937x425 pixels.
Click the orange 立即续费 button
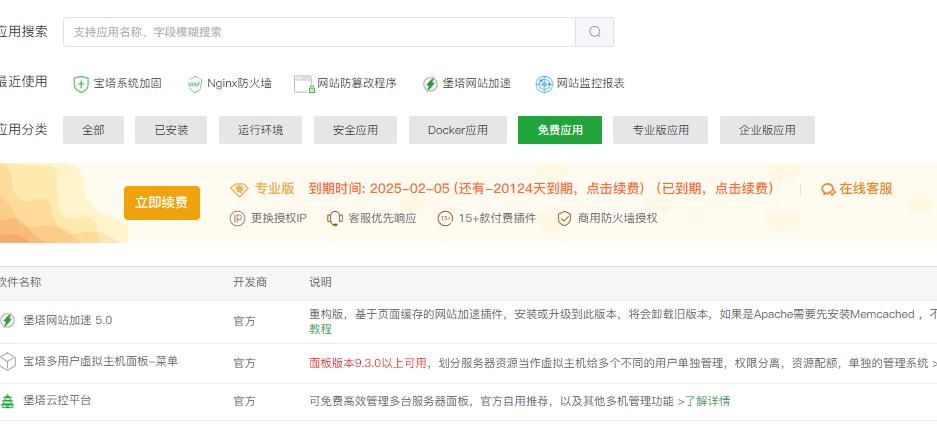pos(162,203)
